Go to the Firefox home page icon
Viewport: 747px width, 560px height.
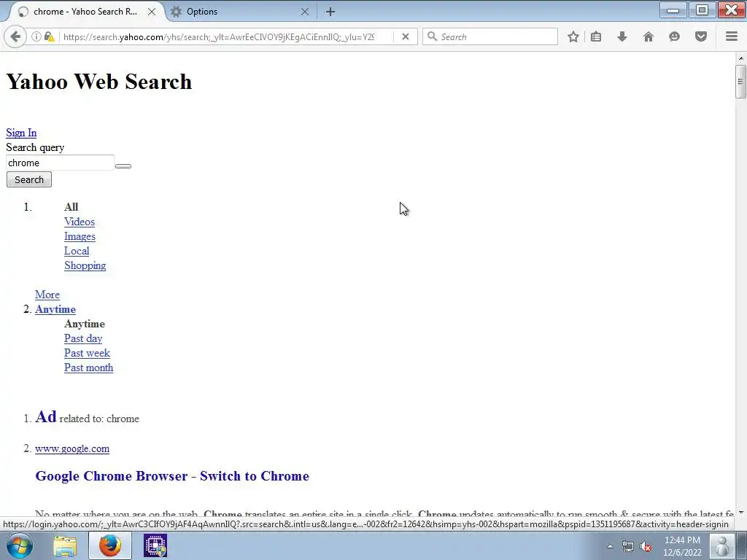pyautogui.click(x=649, y=36)
